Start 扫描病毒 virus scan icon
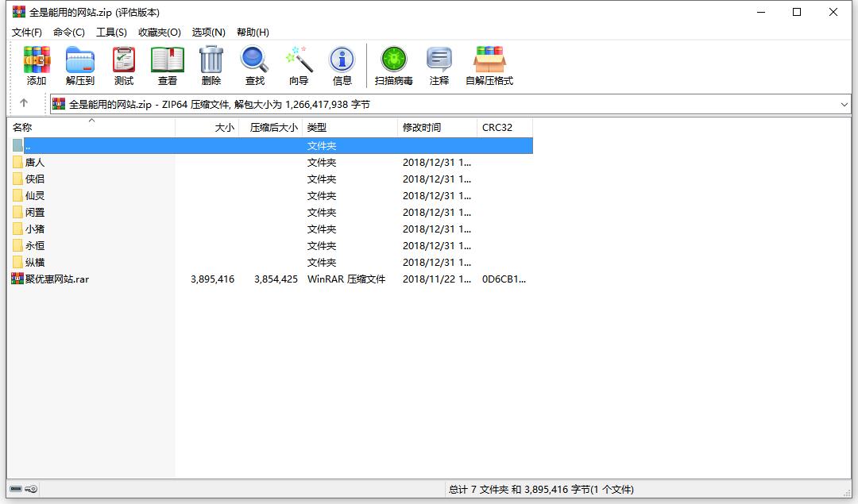This screenshot has height=504, width=858. pyautogui.click(x=393, y=65)
